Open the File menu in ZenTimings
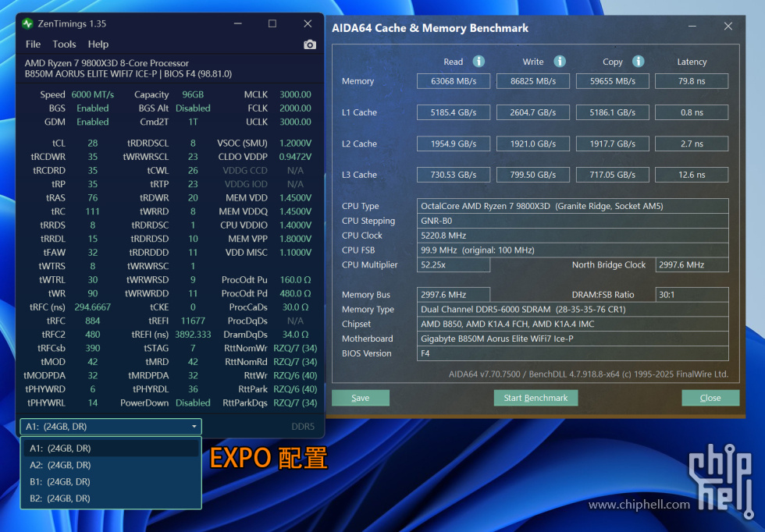Viewport: 765px width, 532px height. 33,44
